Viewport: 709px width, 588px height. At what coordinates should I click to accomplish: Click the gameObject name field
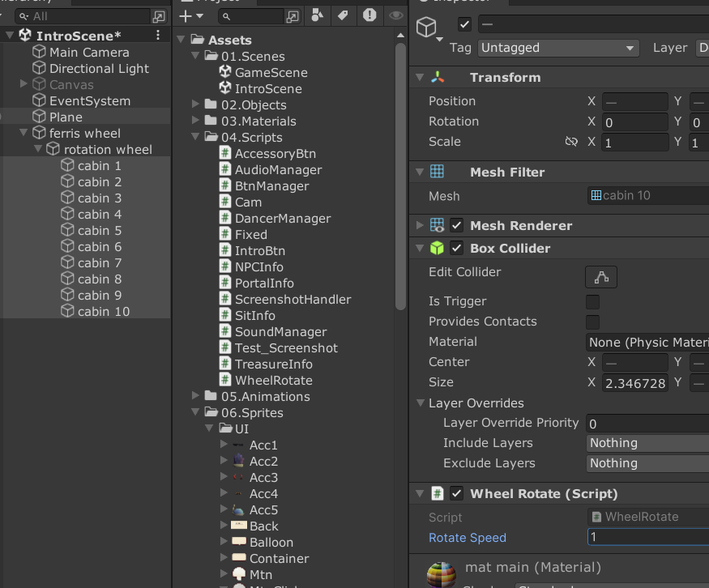[x=594, y=24]
